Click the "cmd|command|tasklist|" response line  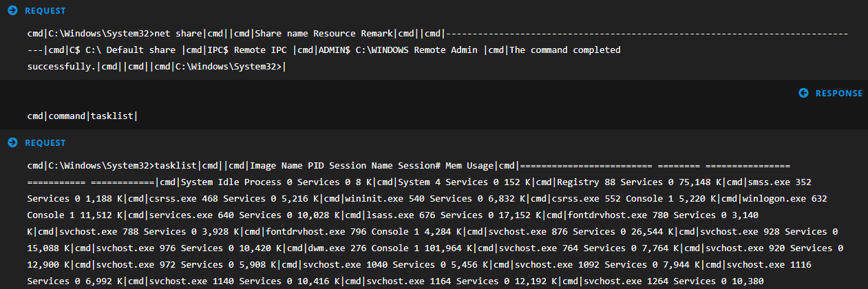pos(82,116)
